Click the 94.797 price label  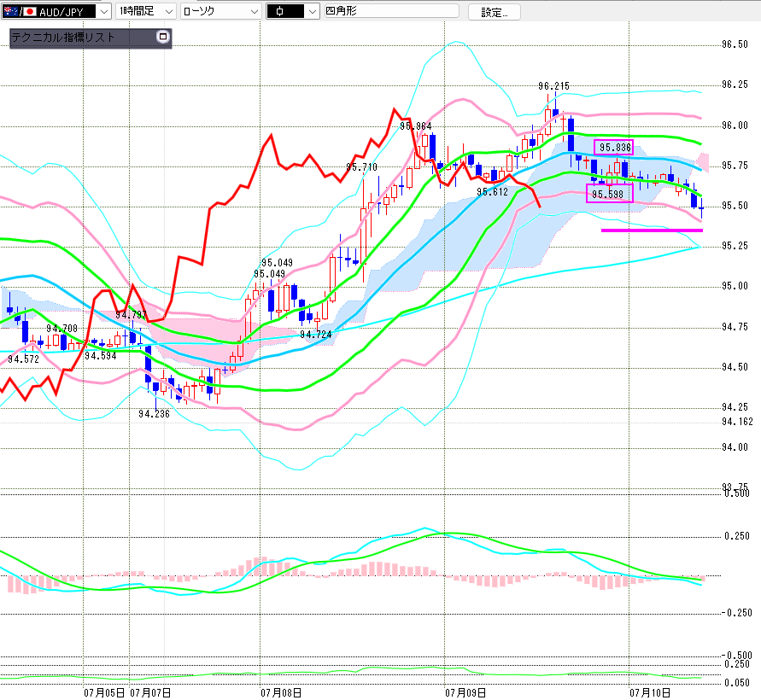131,315
